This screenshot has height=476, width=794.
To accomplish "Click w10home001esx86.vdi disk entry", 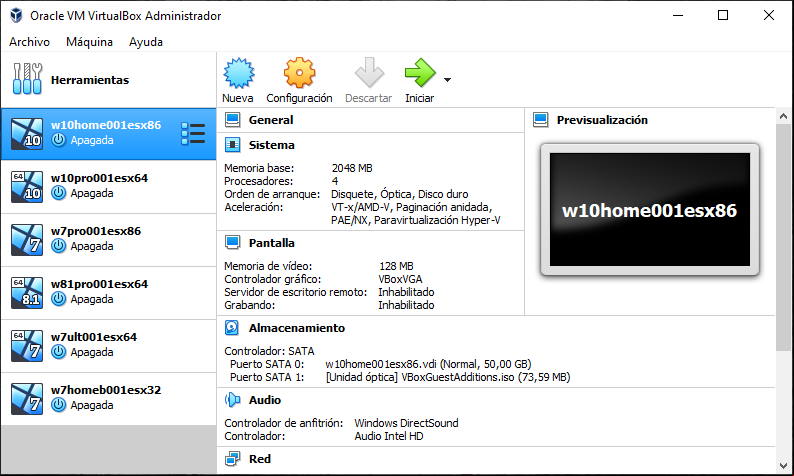I will coord(428,364).
